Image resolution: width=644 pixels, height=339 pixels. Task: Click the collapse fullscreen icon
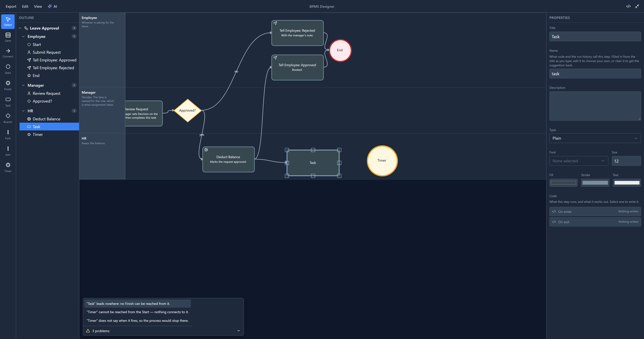[x=637, y=6]
